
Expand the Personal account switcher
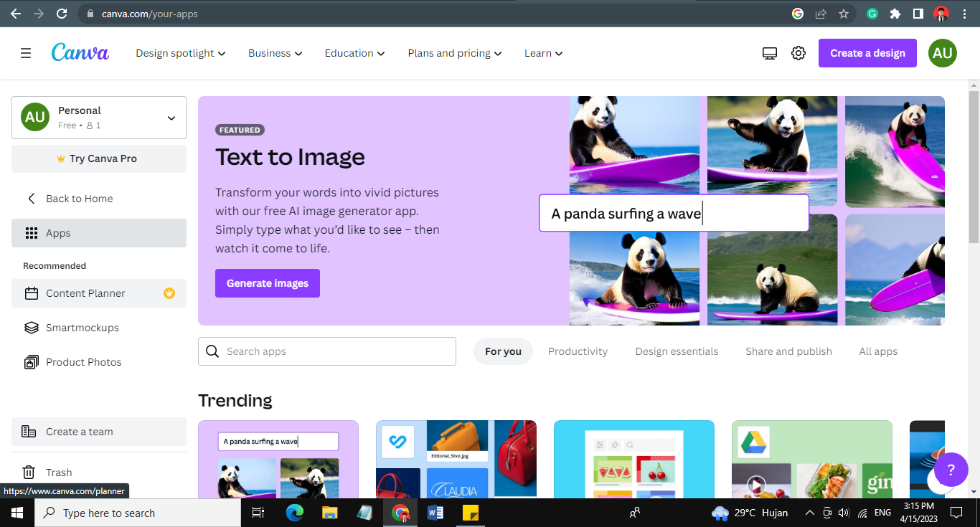coord(98,117)
